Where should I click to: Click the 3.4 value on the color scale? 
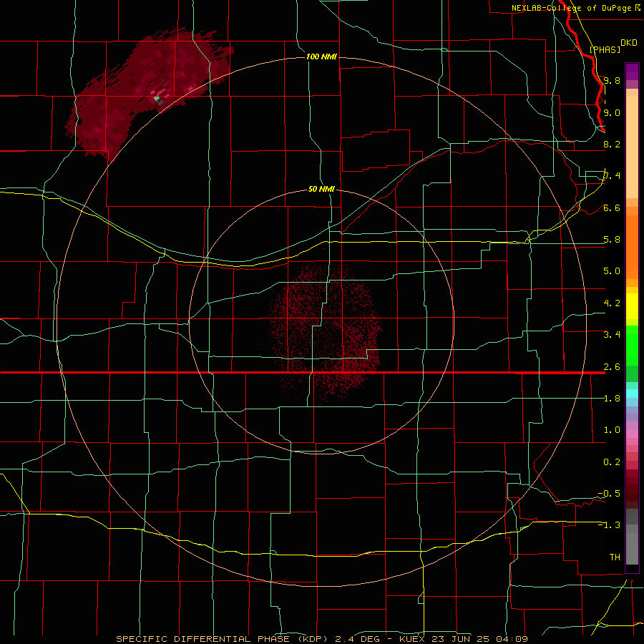(612, 335)
